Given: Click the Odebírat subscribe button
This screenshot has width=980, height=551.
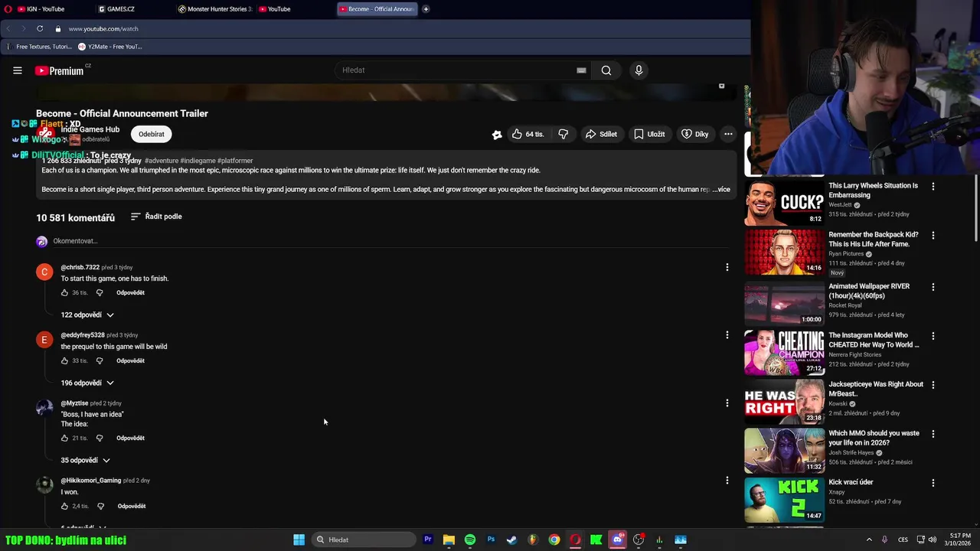Looking at the screenshot, I should (x=152, y=134).
